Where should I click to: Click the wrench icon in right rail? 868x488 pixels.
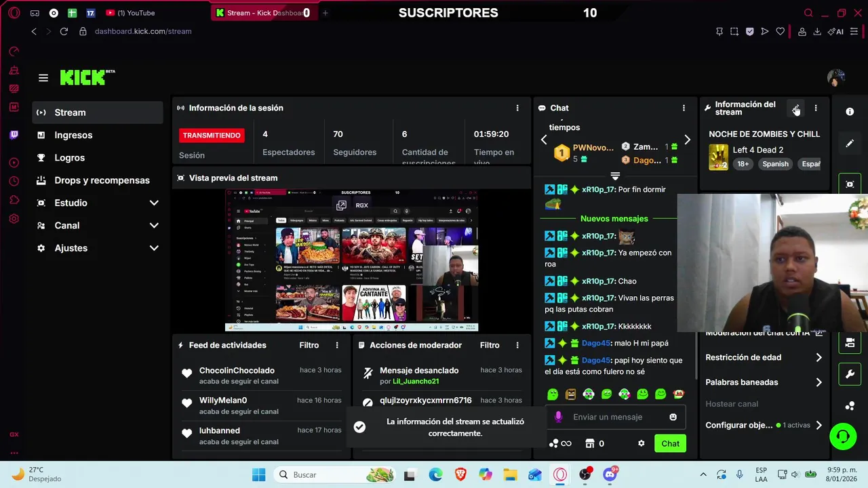(x=850, y=374)
